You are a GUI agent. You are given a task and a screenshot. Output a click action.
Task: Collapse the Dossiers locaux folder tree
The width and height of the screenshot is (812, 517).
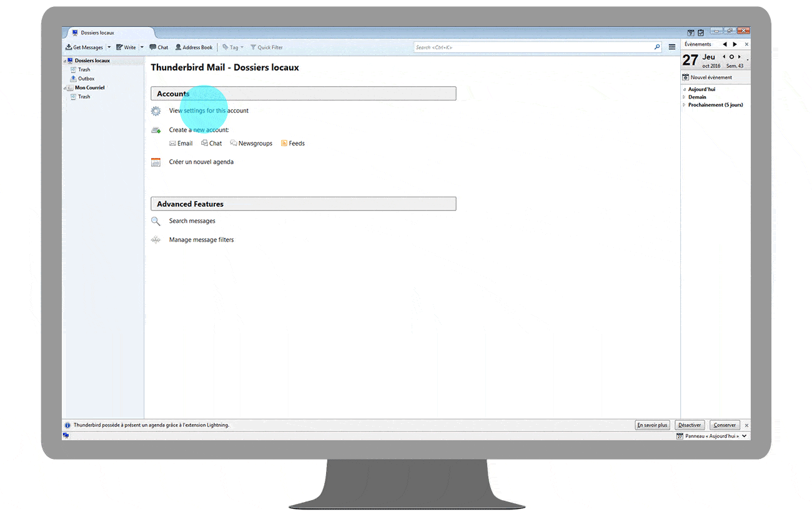(x=65, y=61)
